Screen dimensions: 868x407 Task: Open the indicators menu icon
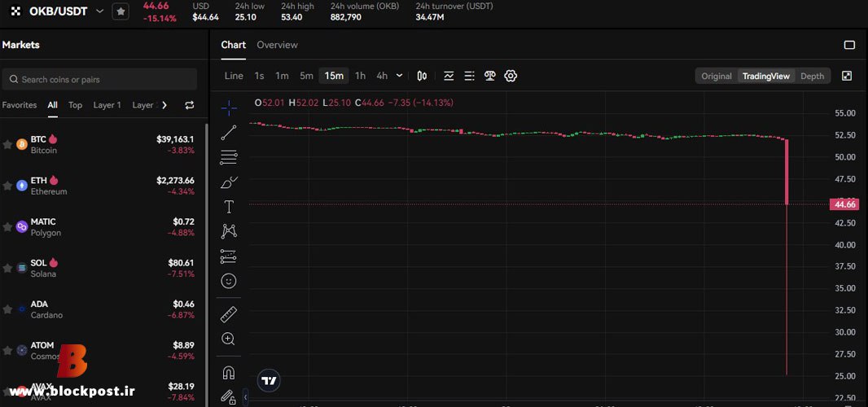click(449, 76)
